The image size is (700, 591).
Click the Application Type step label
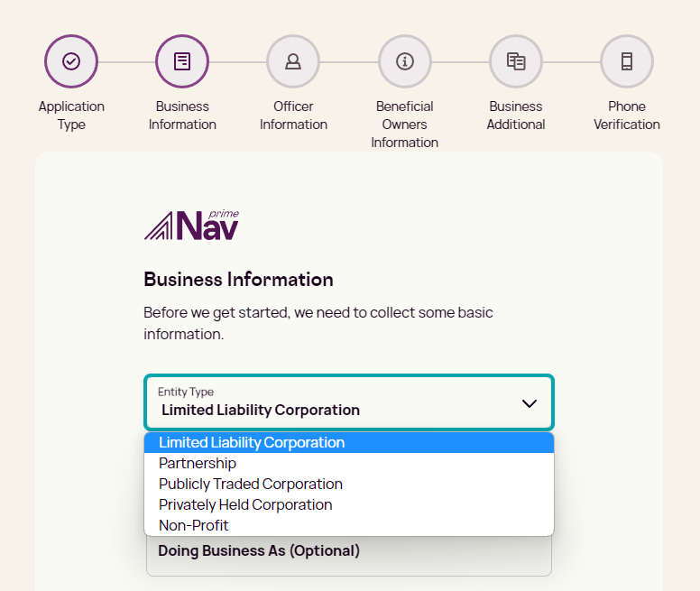pos(71,115)
